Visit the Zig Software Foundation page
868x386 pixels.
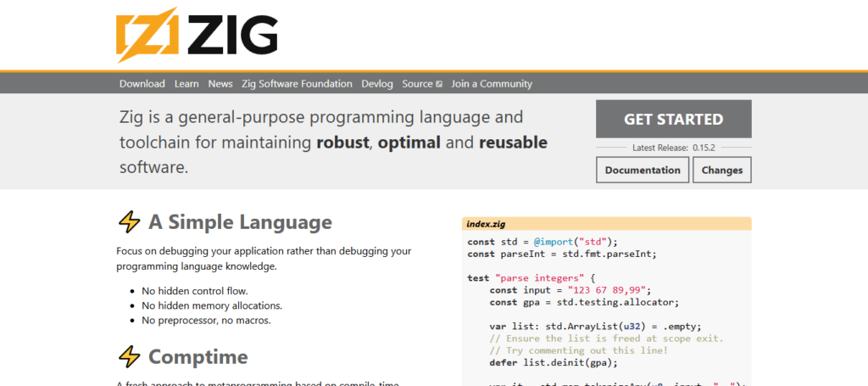pyautogui.click(x=297, y=84)
